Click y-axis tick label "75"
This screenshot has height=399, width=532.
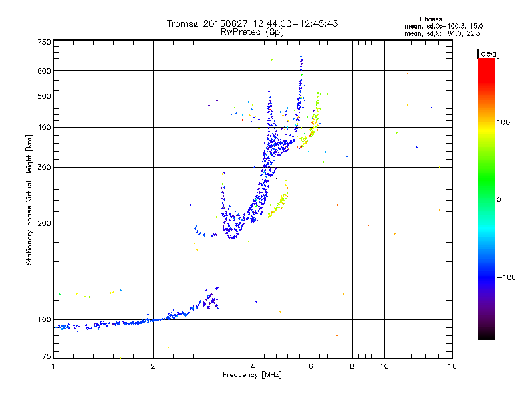(x=47, y=356)
